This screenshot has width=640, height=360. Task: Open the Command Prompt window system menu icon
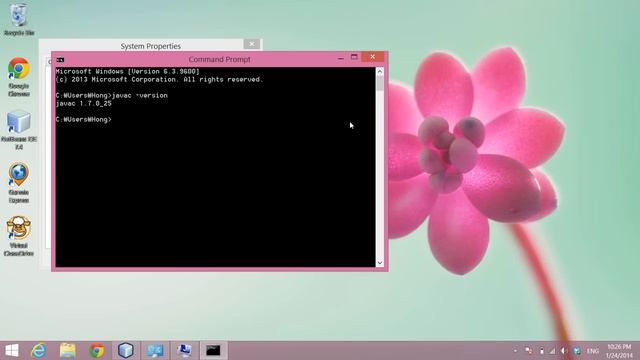click(x=60, y=60)
